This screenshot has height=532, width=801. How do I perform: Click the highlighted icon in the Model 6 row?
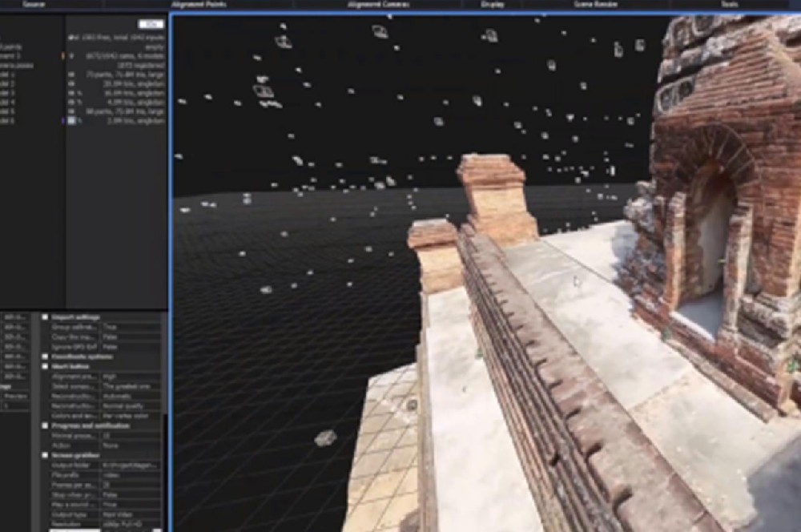tap(71, 121)
